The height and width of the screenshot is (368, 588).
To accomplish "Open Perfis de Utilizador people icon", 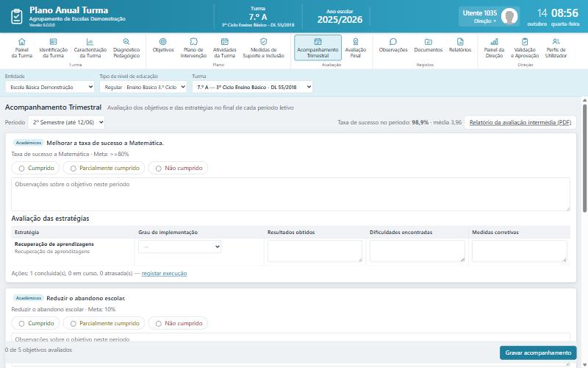I will (556, 41).
